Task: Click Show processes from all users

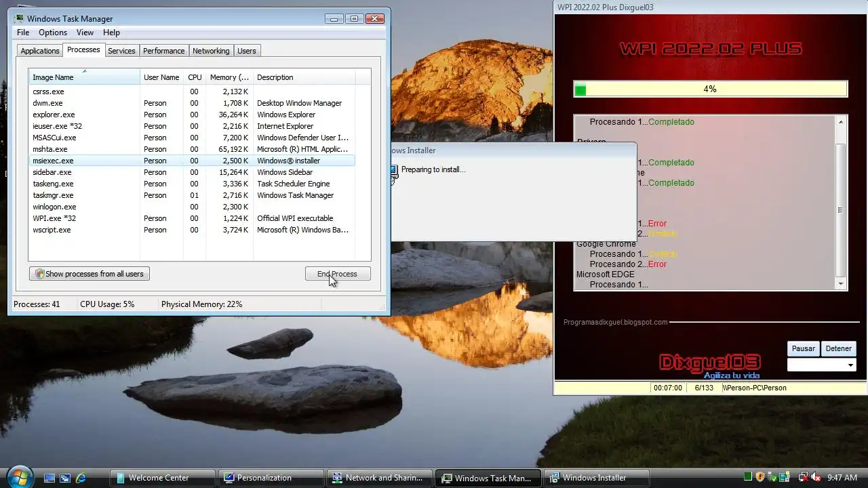Action: coord(90,274)
